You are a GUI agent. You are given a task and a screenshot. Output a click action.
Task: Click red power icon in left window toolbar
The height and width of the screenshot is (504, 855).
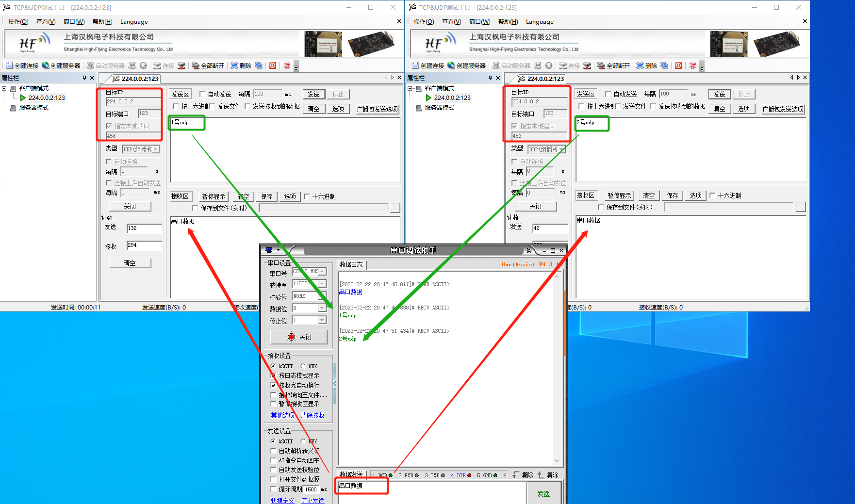pos(273,65)
